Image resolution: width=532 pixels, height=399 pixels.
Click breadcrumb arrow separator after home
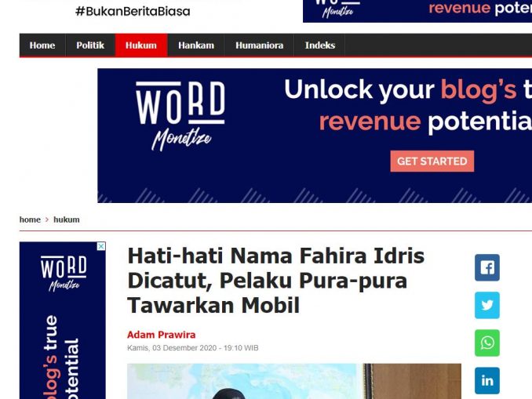[x=47, y=219]
